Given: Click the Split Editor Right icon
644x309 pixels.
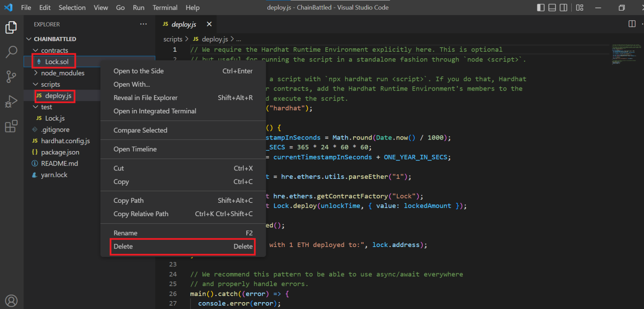Looking at the screenshot, I should point(632,24).
